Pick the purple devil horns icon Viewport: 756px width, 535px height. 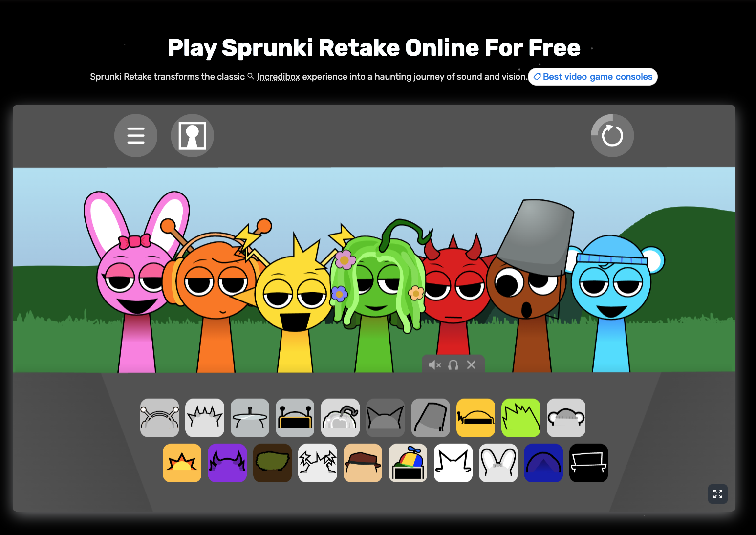click(227, 463)
